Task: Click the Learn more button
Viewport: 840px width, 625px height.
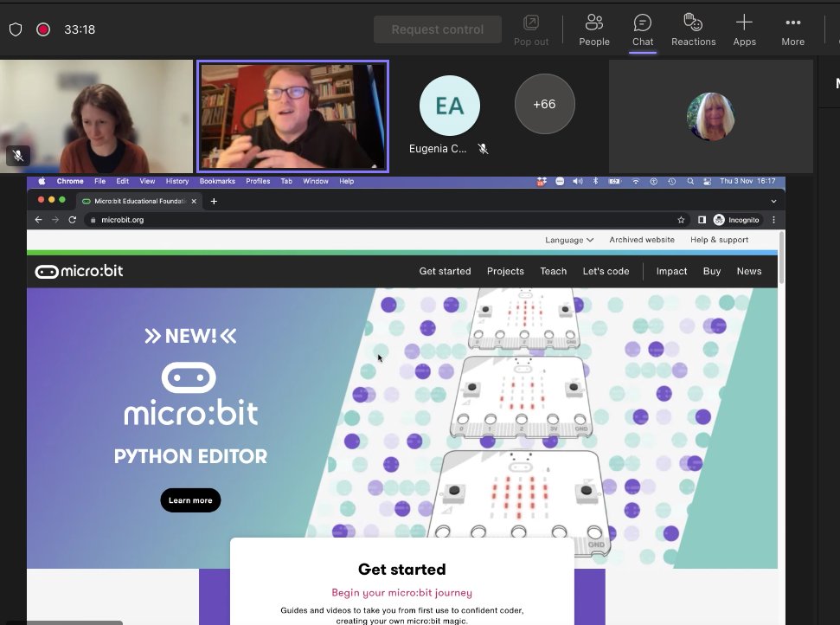Action: [x=190, y=500]
